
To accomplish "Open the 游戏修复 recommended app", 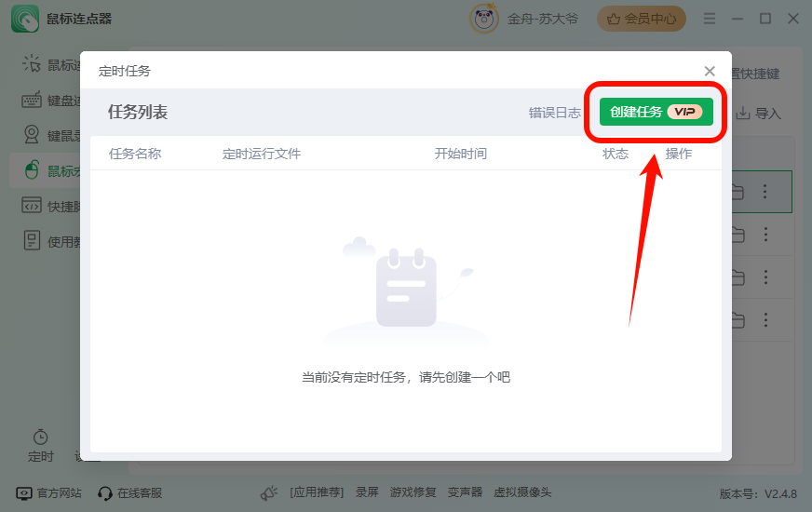I will (x=413, y=492).
